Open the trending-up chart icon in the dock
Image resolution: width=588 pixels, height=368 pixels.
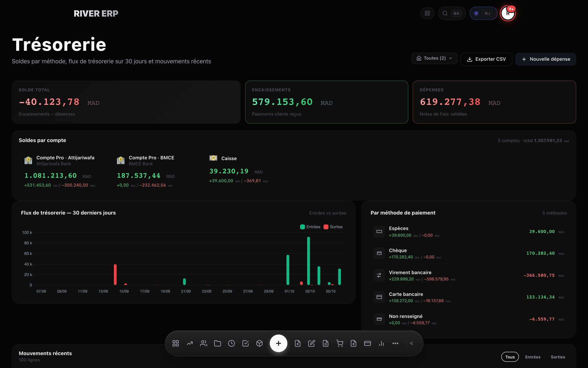click(x=190, y=343)
